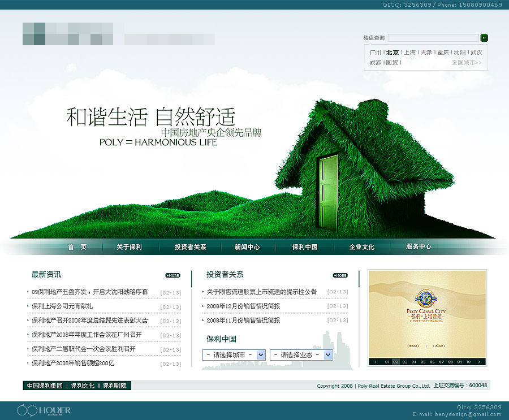Click HOLER logo in footer
This screenshot has width=509, height=420.
[44, 410]
